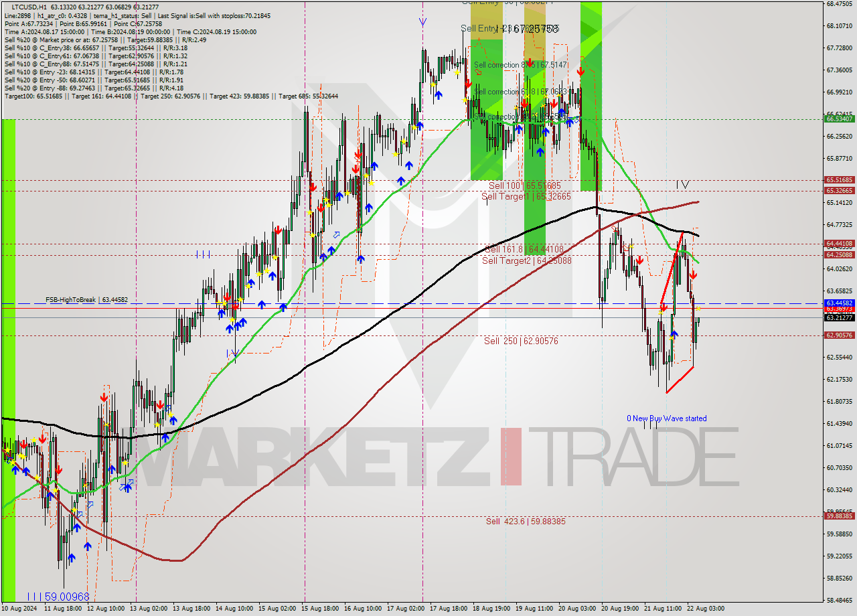Image resolution: width=857 pixels, height=616 pixels.
Task: Click the LTCUSD,H1 symbol title
Action: tap(30, 6)
